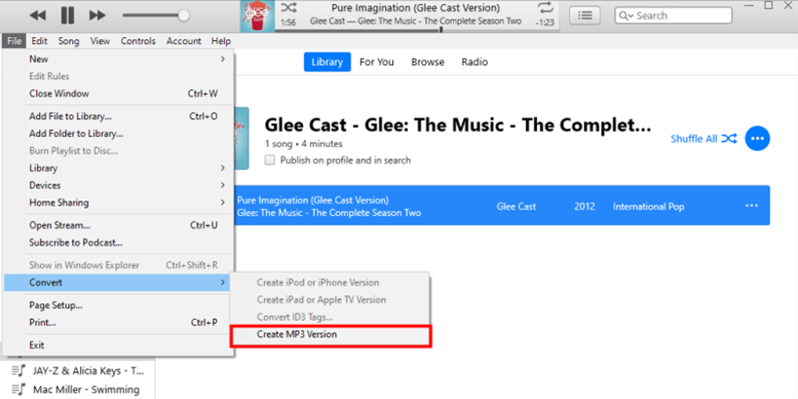
Task: Click the song progress bar
Action: pos(416,30)
